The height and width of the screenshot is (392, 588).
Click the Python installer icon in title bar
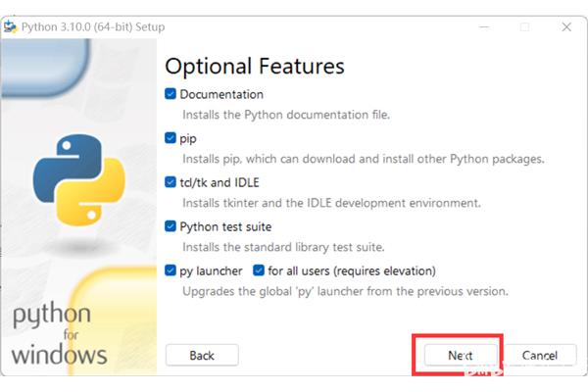coord(11,27)
